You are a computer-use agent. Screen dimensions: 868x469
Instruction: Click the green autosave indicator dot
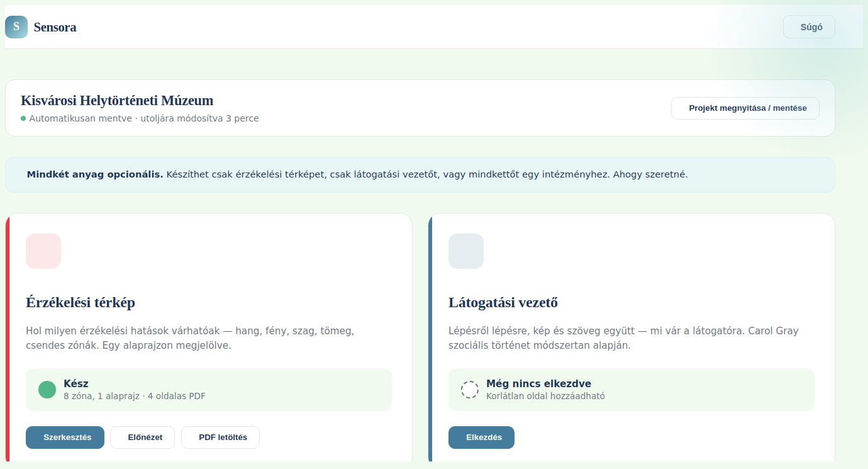pyautogui.click(x=23, y=118)
